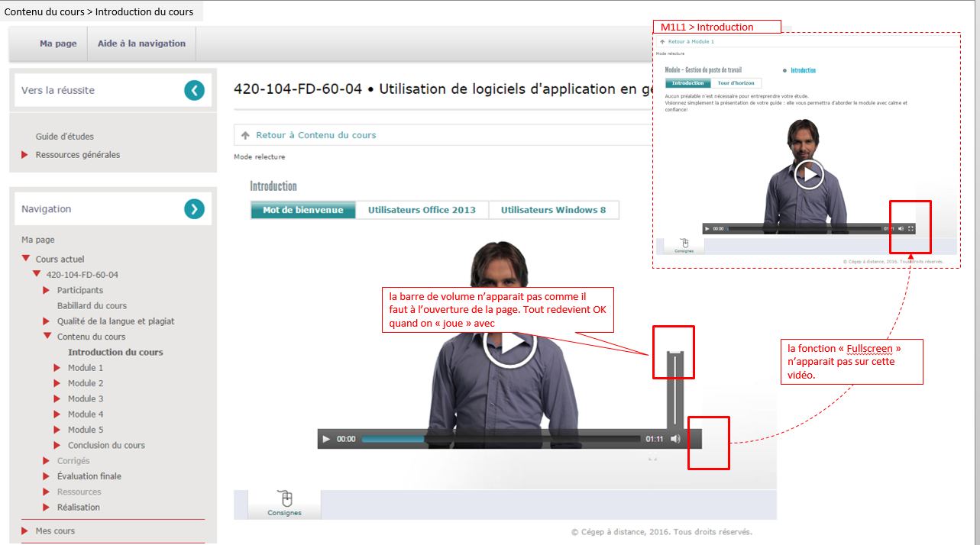Image resolution: width=980 pixels, height=545 pixels.
Task: Expand the Ressources générales section
Action: point(25,155)
